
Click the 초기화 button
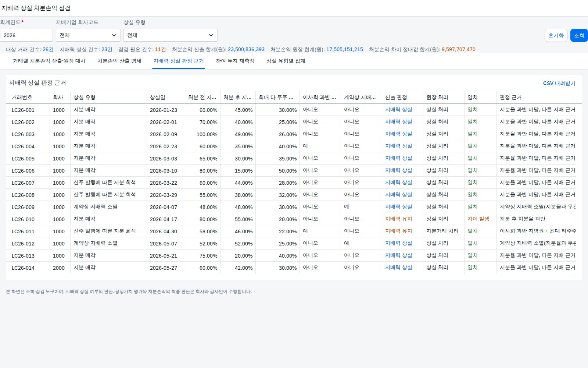(556, 35)
